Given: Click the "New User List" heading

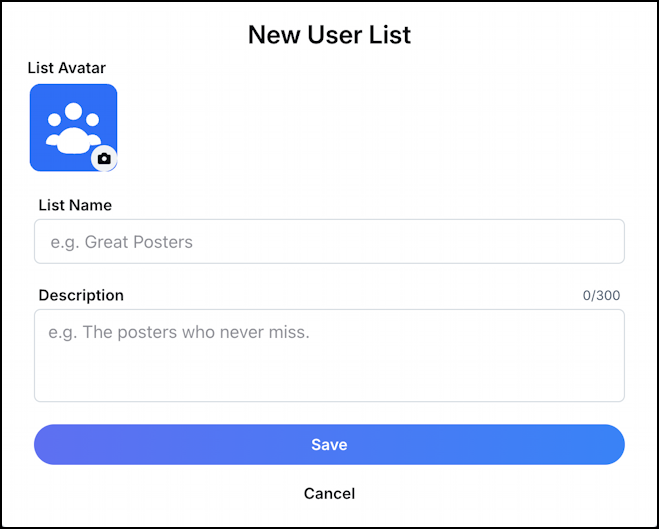Looking at the screenshot, I should pos(329,34).
